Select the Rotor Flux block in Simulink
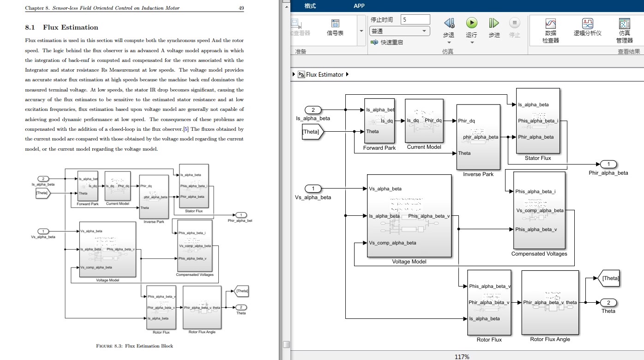 click(489, 302)
